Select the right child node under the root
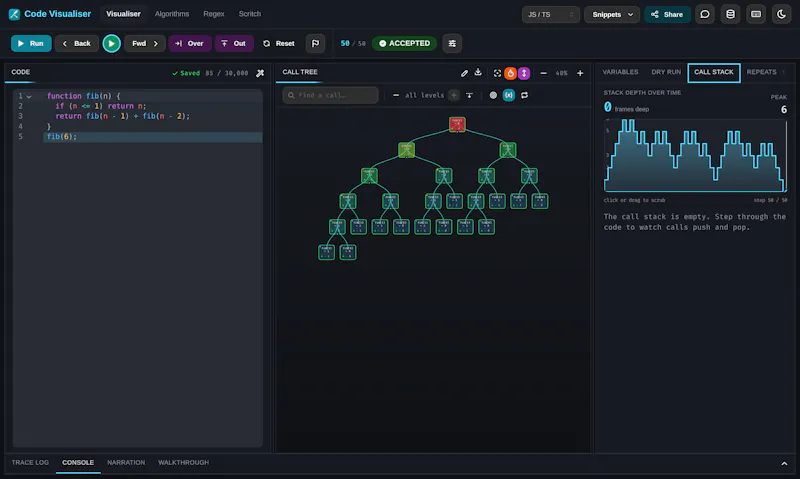 (x=508, y=150)
